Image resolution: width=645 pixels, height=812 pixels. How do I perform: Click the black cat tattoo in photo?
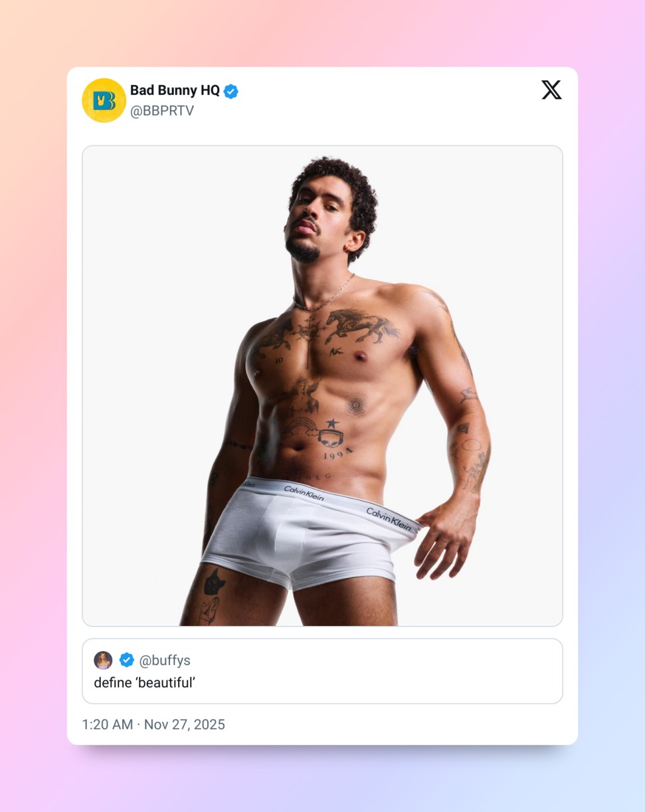pos(214,581)
